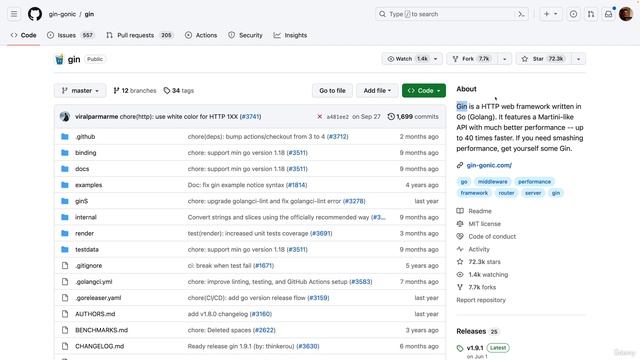Screen dimensions: 640x360
Task: Click the star icon beside 72.3k stars
Action: coord(460,262)
